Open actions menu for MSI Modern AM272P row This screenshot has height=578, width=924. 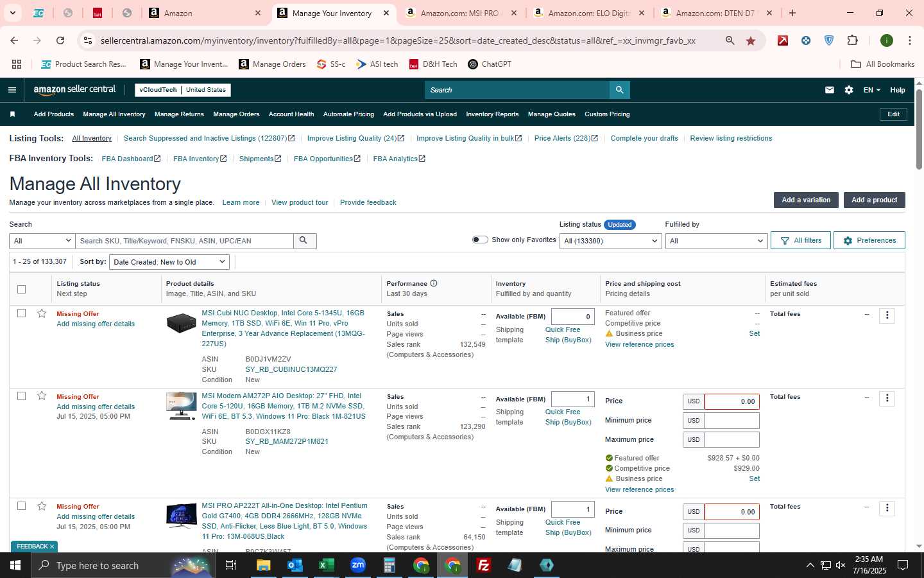(x=887, y=398)
